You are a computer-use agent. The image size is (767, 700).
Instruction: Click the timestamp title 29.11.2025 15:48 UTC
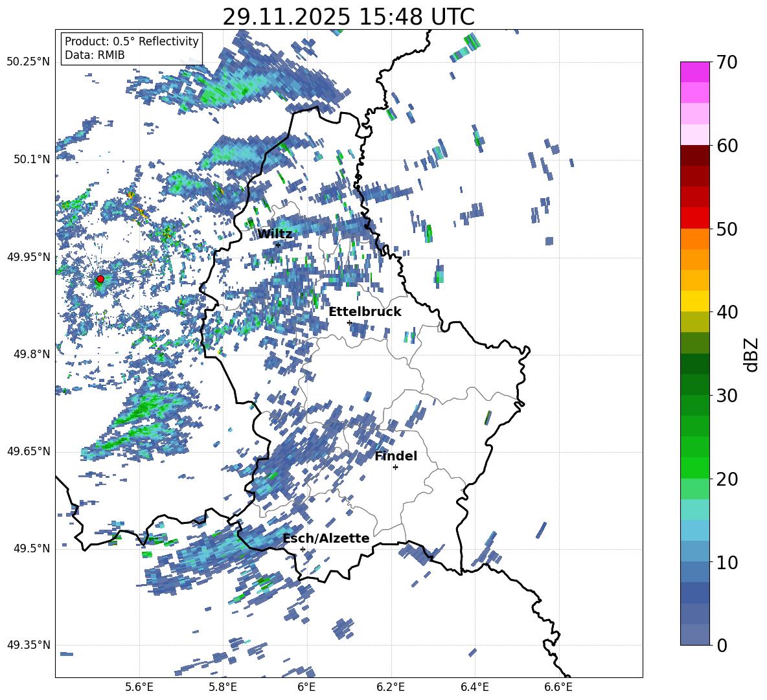click(x=349, y=17)
